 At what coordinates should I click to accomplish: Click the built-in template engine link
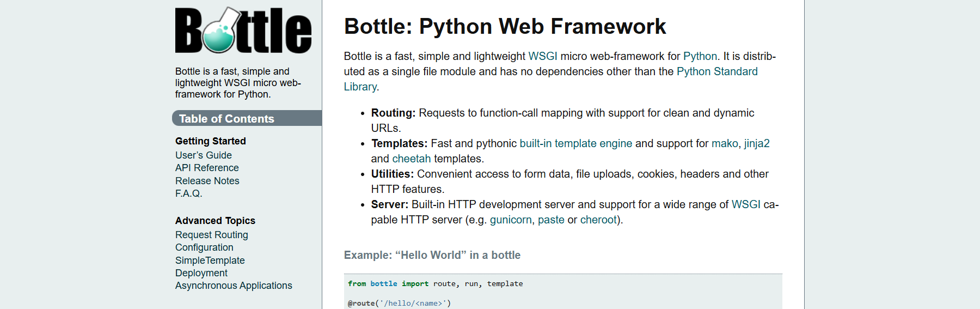[x=575, y=143]
